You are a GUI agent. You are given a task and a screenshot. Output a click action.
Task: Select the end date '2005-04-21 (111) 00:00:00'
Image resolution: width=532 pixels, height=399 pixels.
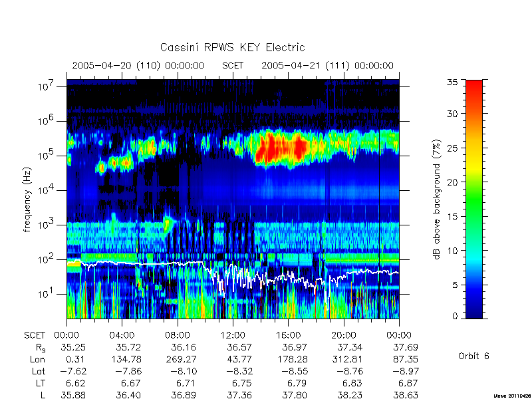327,65
